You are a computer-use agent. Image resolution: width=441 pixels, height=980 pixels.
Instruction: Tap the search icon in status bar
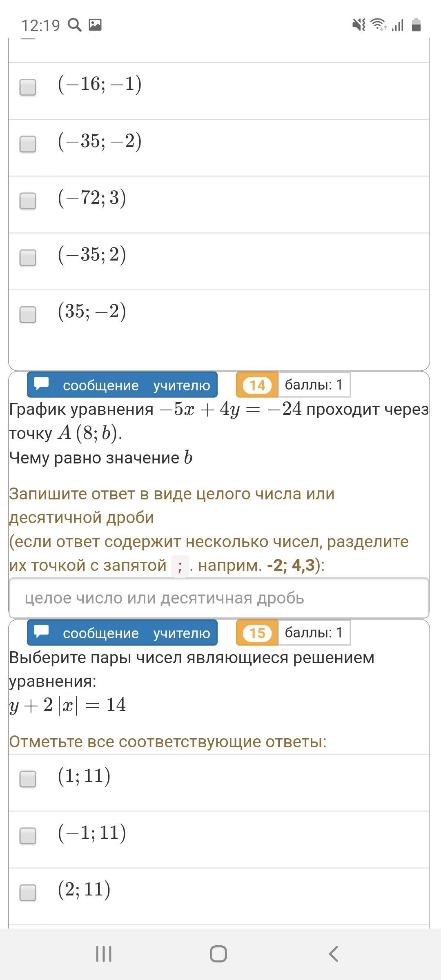click(74, 25)
